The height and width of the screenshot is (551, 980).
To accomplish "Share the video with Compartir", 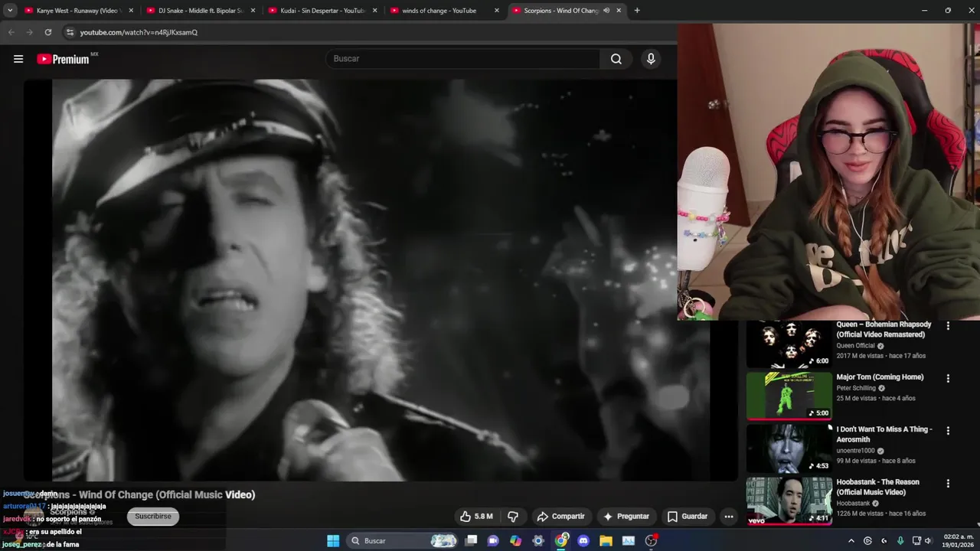I will click(x=560, y=517).
